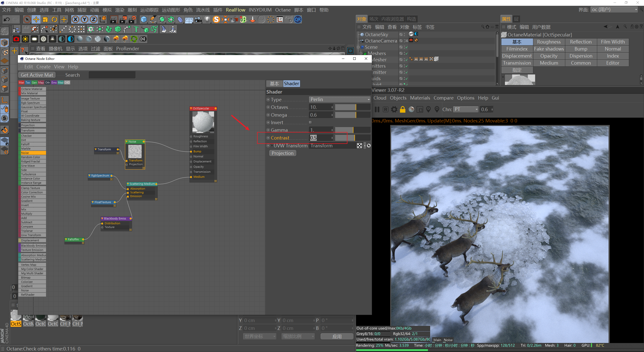Select the Rotate tool icon
Screen dimensions: 644x352
pyautogui.click(x=54, y=19)
